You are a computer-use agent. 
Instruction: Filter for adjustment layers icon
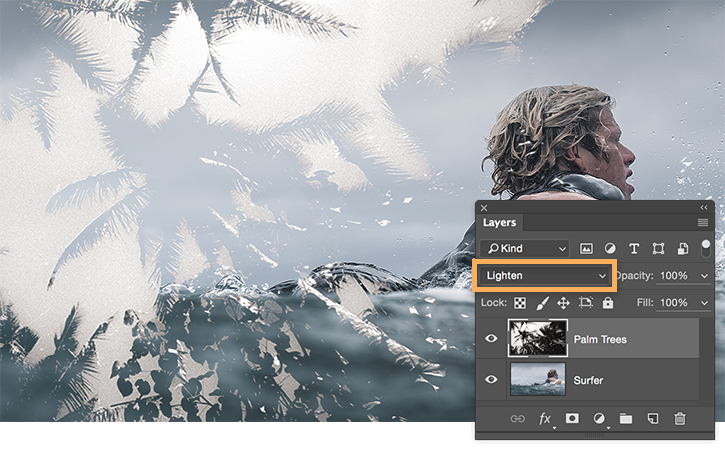coord(610,249)
